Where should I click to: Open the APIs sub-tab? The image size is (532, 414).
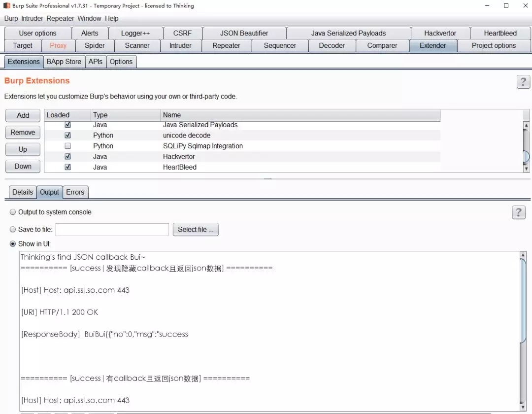(96, 62)
